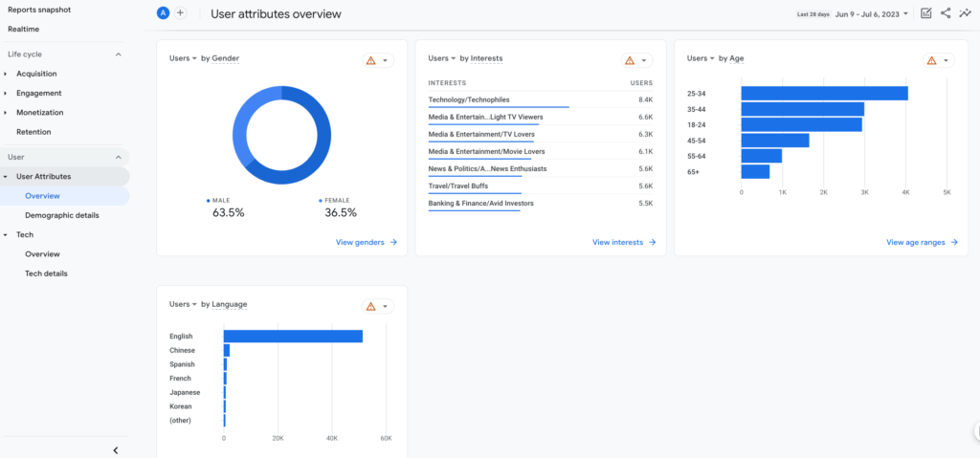Click the All Users 'A' segment badge
Viewport: 980px width, 458px height.
click(164, 13)
